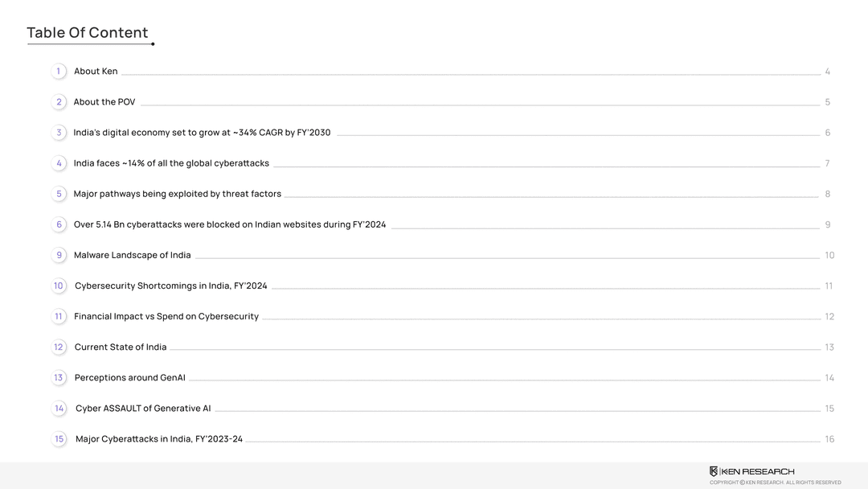Click page number 16 at right
The width and height of the screenshot is (868, 489).
click(x=829, y=439)
